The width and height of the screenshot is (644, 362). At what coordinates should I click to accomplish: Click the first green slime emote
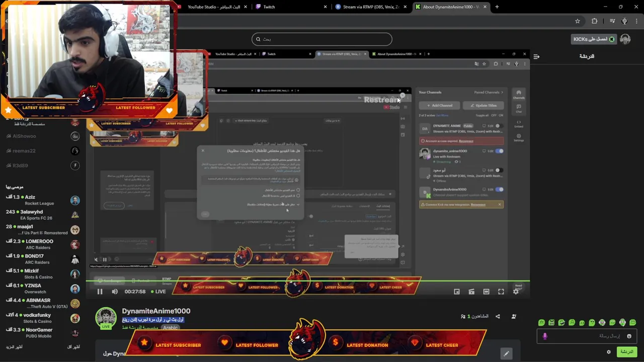coord(541,322)
